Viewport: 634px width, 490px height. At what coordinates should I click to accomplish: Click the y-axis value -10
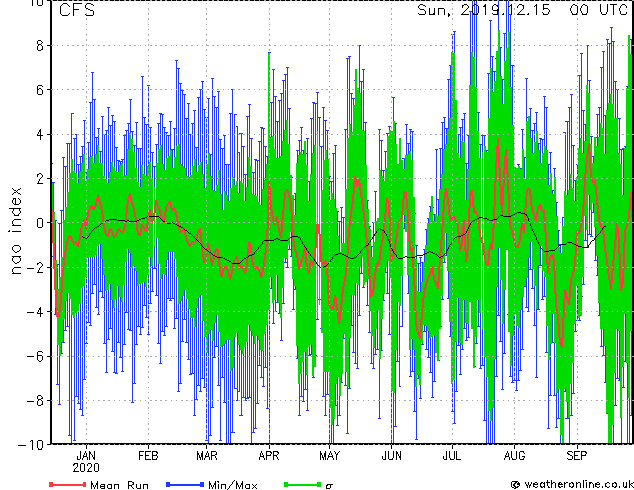coord(31,445)
